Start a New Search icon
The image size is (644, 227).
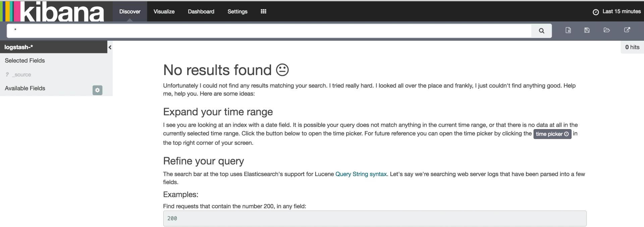pyautogui.click(x=568, y=30)
